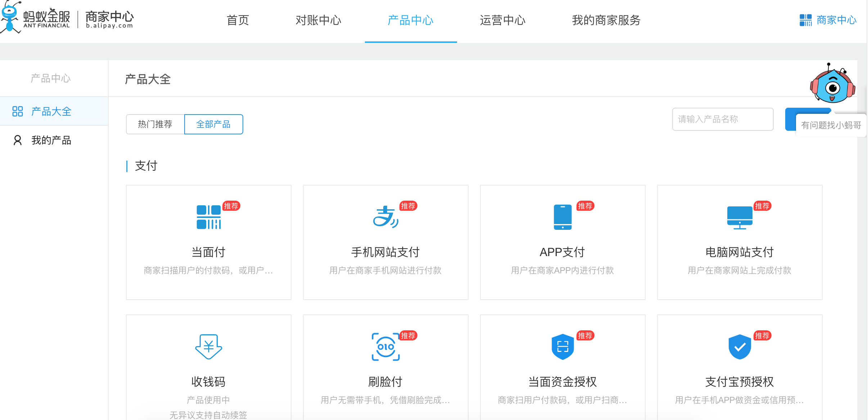Click the 推荐 badge on 当面资金授权

point(585,336)
